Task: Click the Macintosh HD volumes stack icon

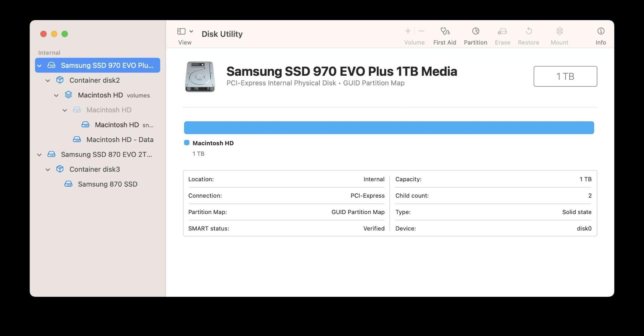Action: pos(68,95)
